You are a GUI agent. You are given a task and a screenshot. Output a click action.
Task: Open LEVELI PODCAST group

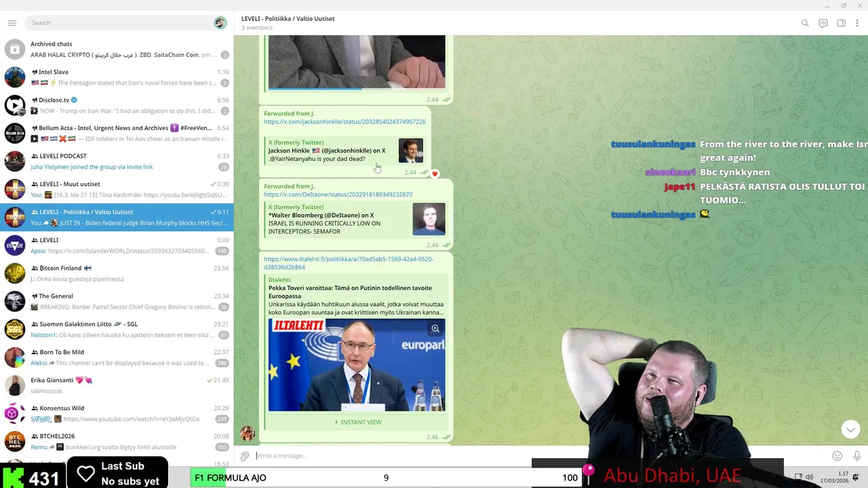pos(117,161)
